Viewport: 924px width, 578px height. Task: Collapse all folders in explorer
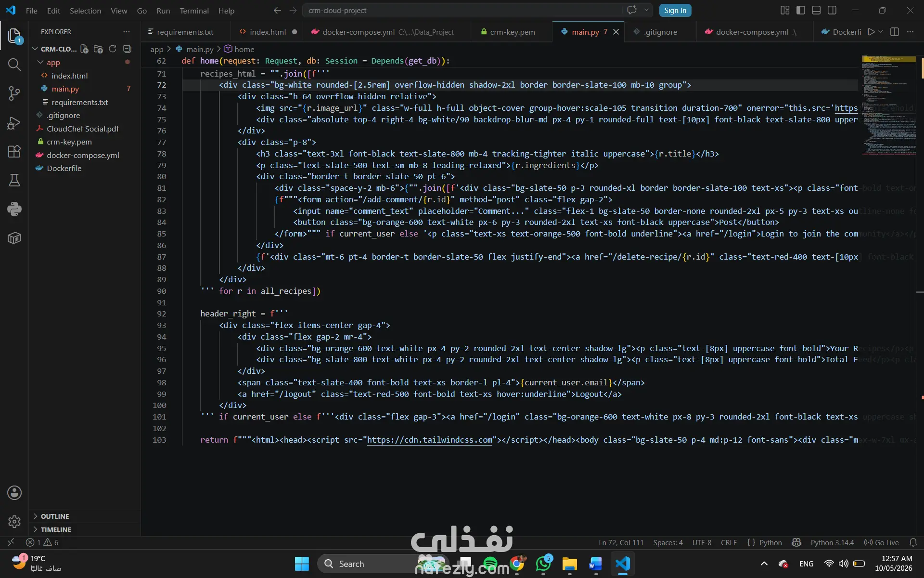(x=127, y=49)
